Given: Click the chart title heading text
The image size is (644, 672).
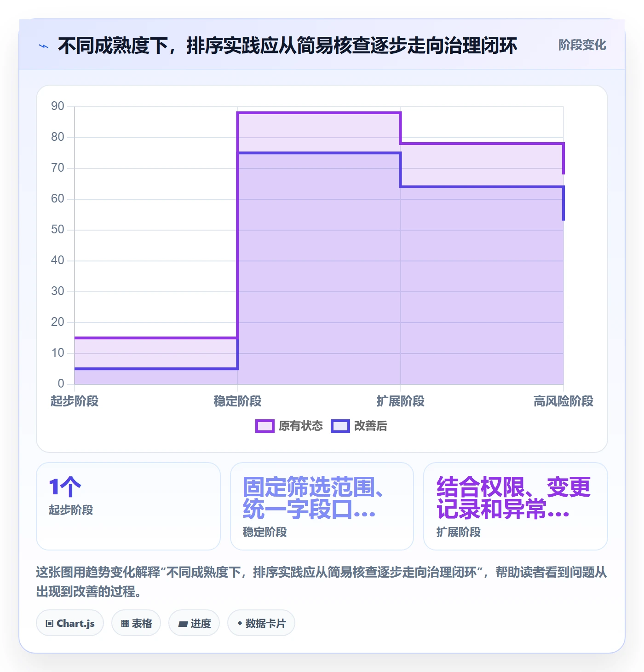Looking at the screenshot, I should coord(287,46).
